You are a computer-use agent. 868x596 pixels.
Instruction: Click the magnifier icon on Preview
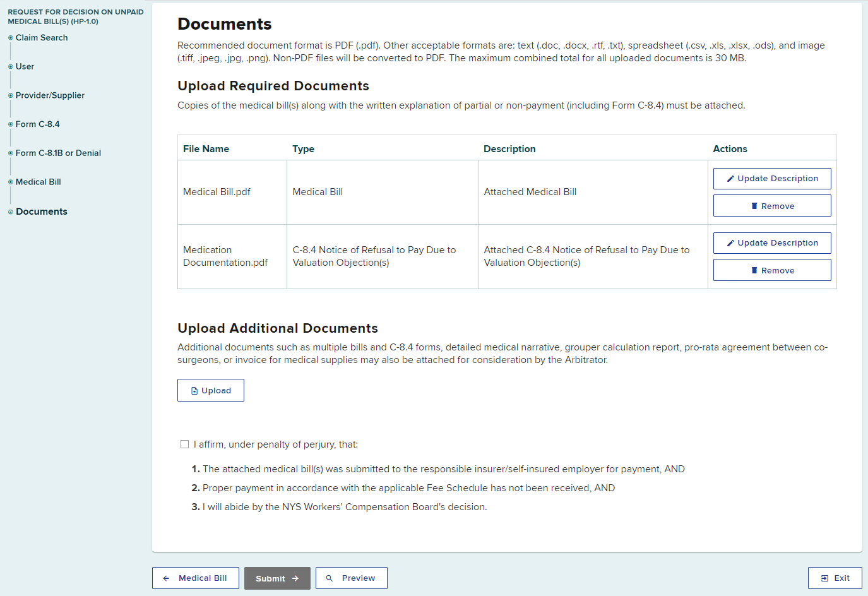[329, 578]
